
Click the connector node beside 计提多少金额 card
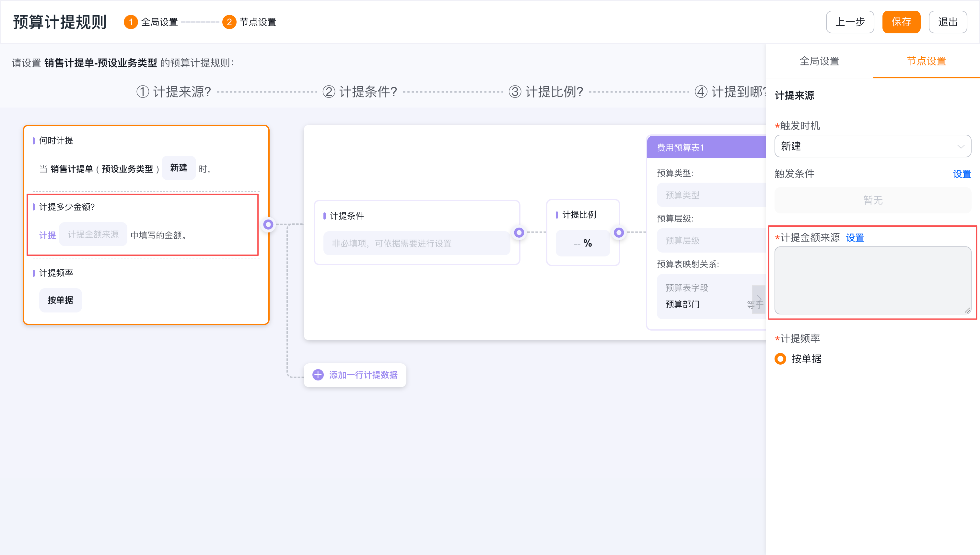[x=268, y=224]
